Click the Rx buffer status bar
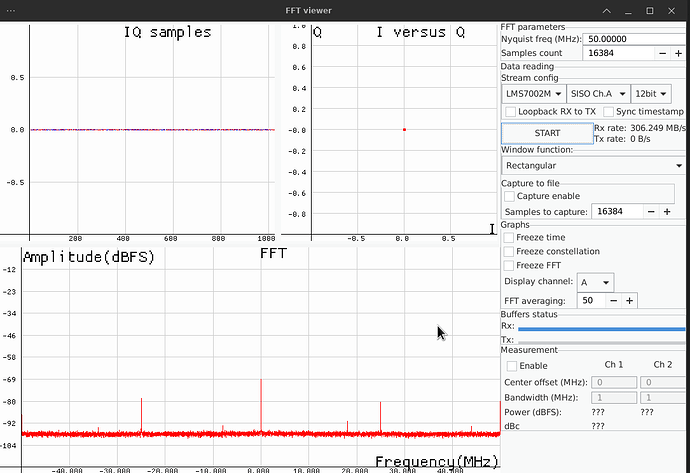The width and height of the screenshot is (690, 473). (602, 328)
